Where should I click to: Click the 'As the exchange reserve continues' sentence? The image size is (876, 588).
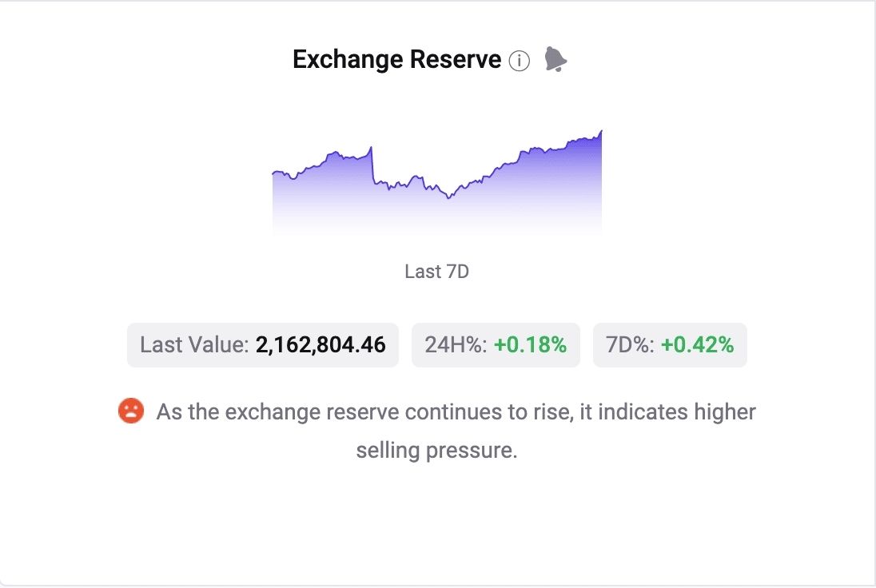pyautogui.click(x=456, y=412)
